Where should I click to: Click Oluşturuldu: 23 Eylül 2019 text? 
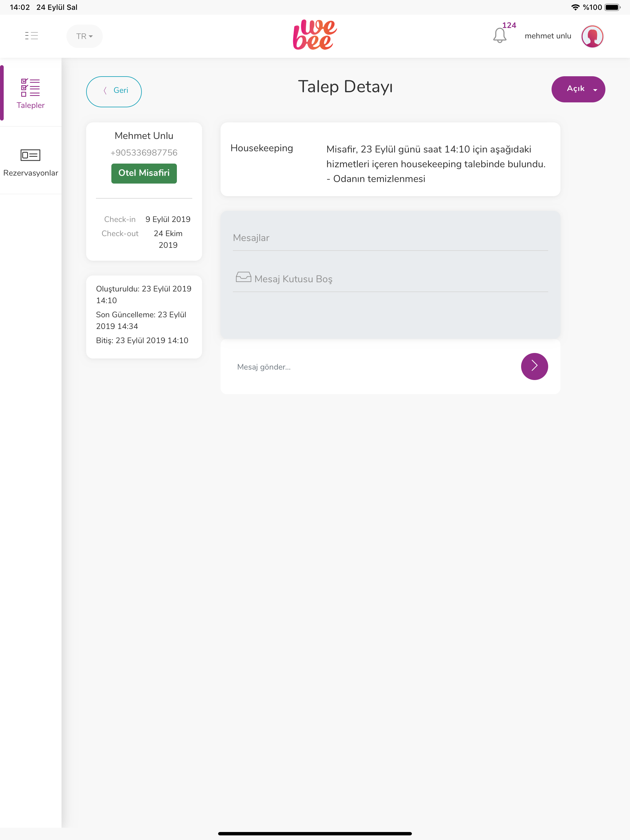tap(144, 294)
